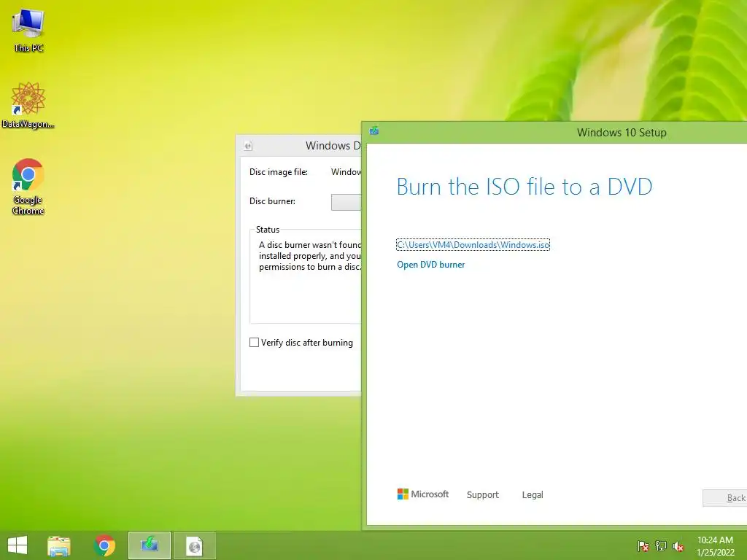Viewport: 747px width, 560px height.
Task: Click the Disc image file label
Action: 279,172
